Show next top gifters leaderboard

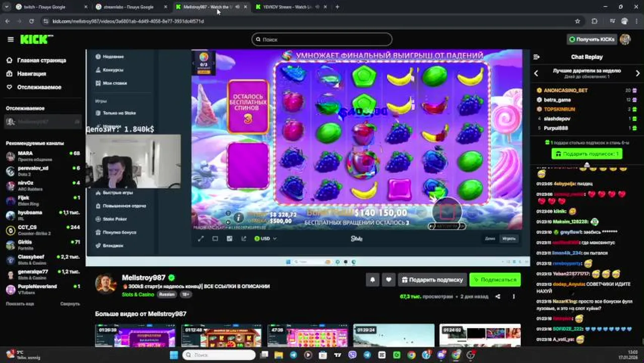pos(637,74)
